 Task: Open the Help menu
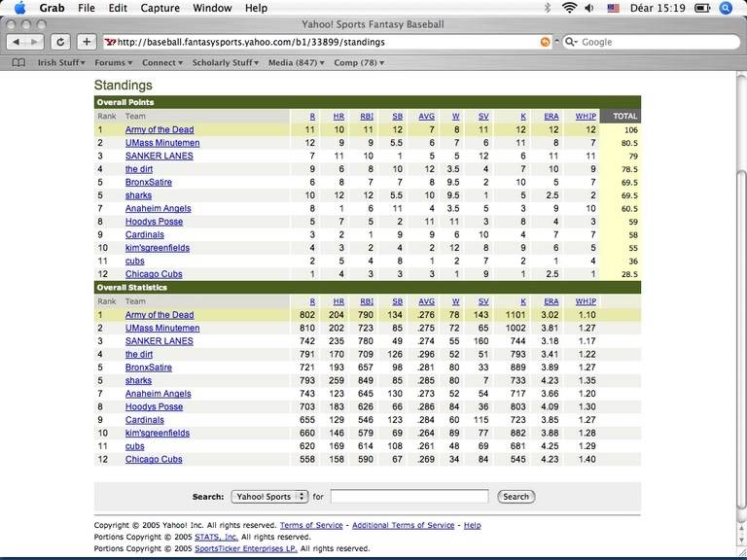[x=256, y=8]
